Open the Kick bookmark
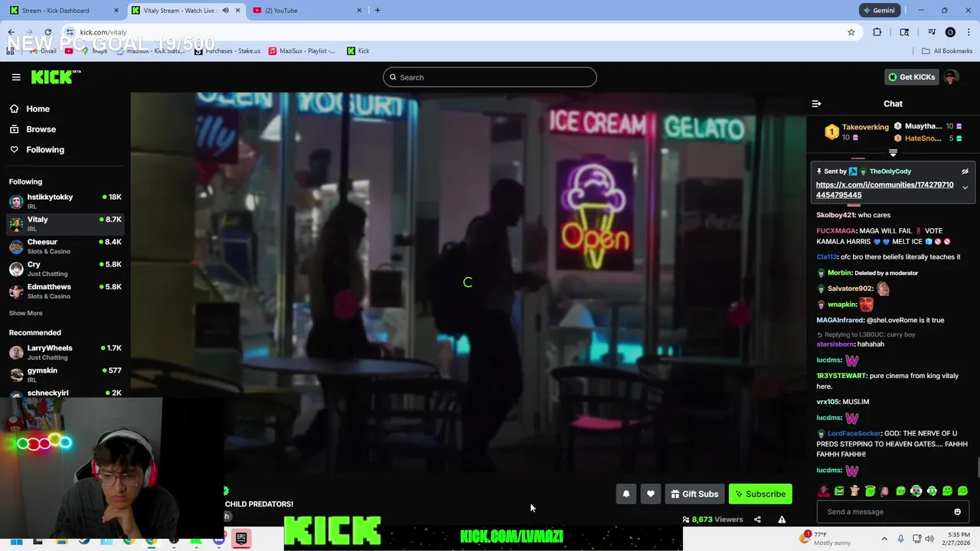The image size is (980, 551). click(x=358, y=51)
